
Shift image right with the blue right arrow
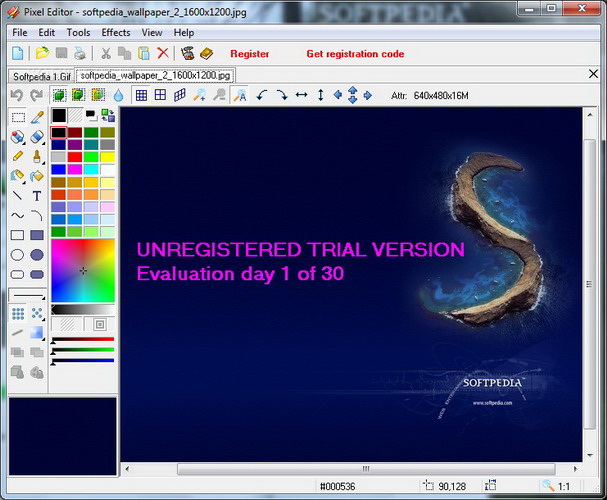tap(367, 95)
